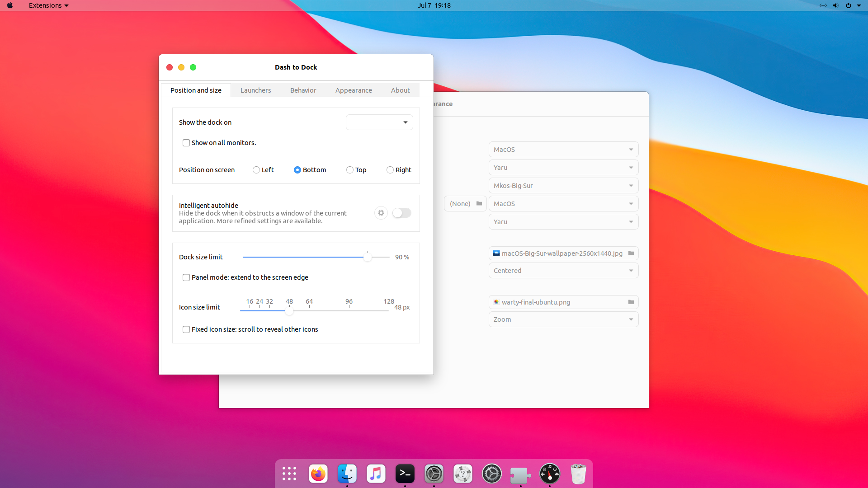Open the Music app in dock

tap(376, 474)
